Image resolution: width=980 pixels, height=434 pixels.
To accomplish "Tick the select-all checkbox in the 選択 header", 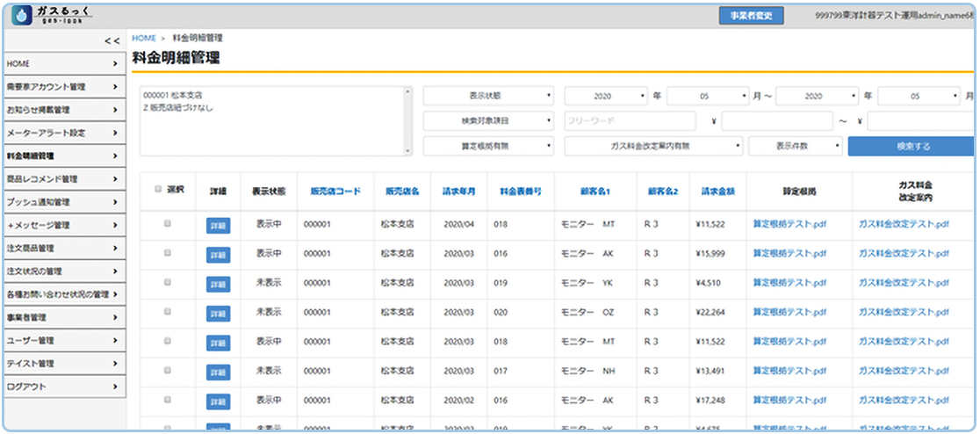I will [158, 189].
